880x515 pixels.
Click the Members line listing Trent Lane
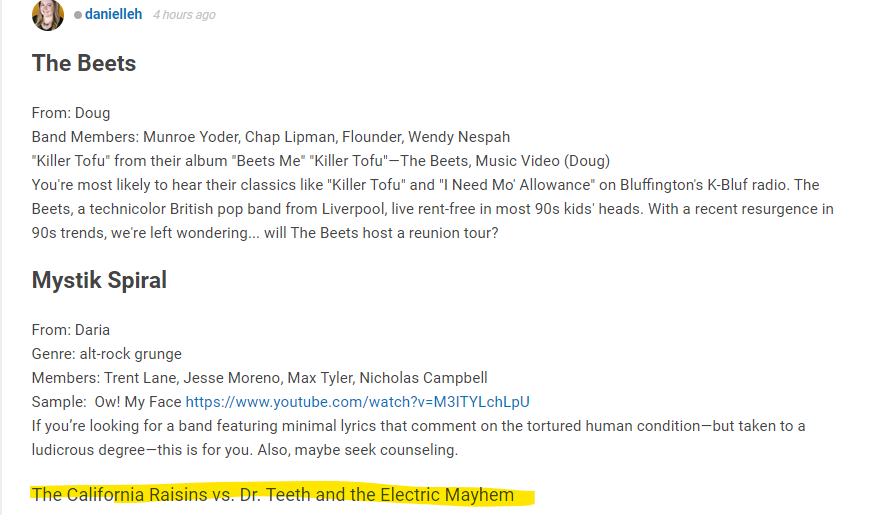pyautogui.click(x=259, y=378)
